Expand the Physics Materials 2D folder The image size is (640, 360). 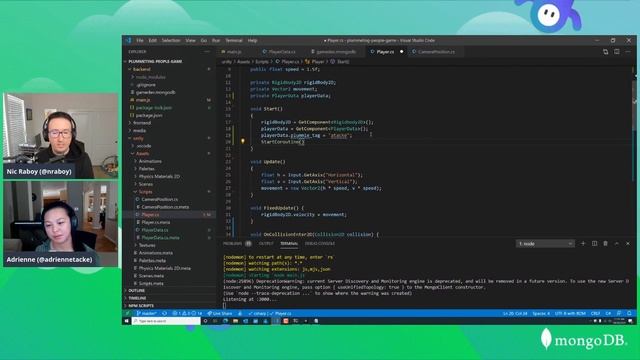coord(159,176)
